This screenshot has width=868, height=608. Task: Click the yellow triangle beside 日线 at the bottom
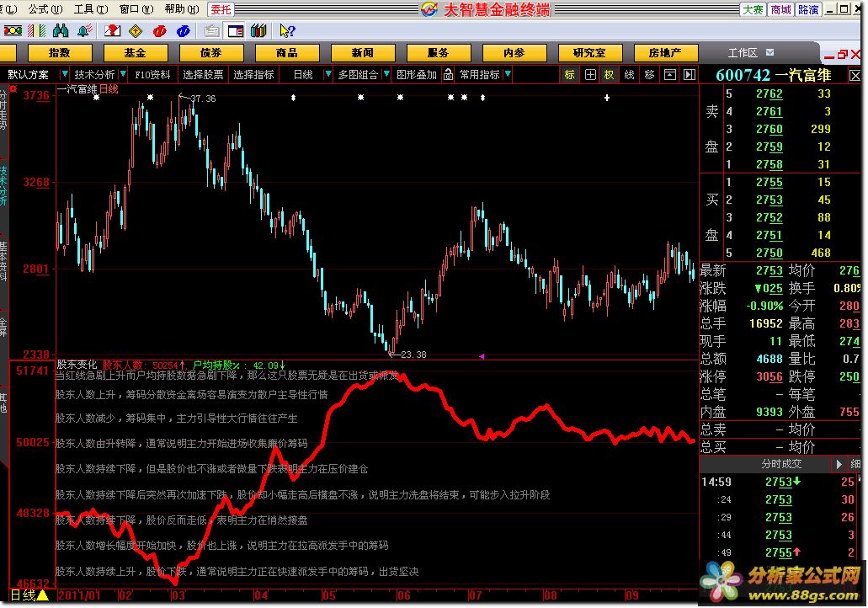[43, 595]
